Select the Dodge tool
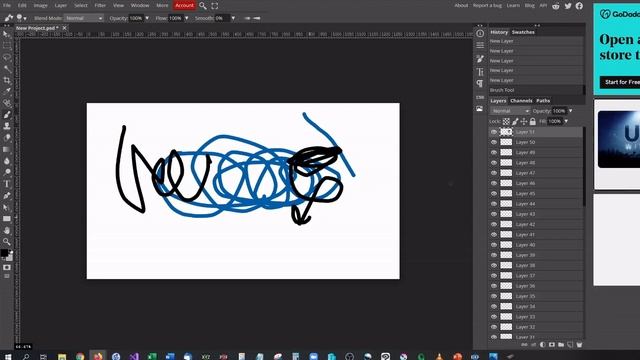640x360 pixels. (7, 172)
